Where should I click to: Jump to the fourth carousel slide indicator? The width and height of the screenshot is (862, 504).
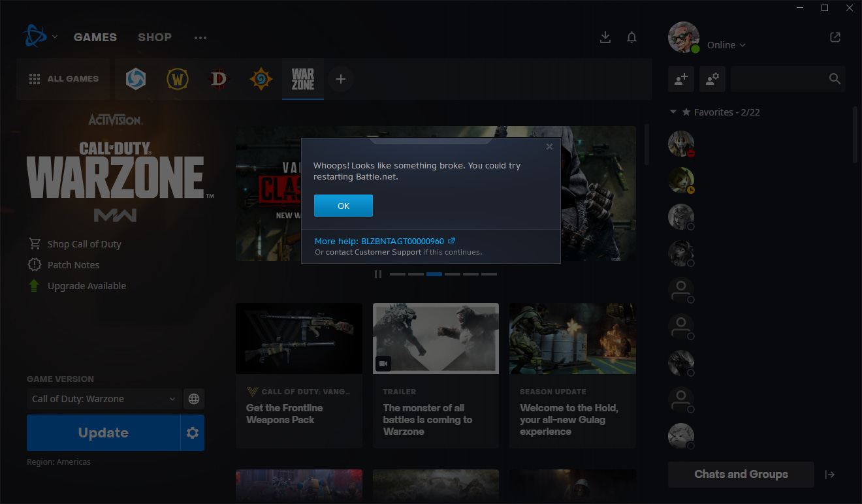453,274
